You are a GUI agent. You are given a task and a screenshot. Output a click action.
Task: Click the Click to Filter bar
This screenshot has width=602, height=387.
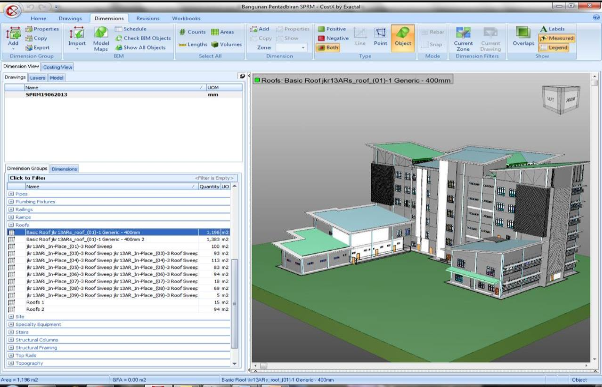point(122,178)
